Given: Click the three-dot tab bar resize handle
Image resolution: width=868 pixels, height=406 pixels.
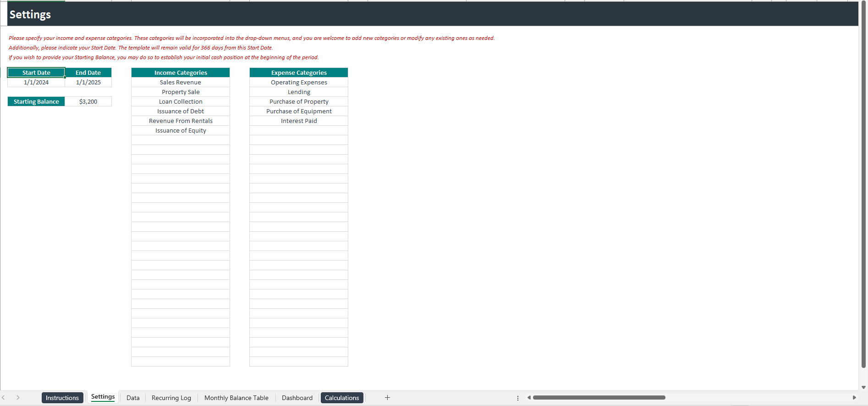Looking at the screenshot, I should point(518,398).
